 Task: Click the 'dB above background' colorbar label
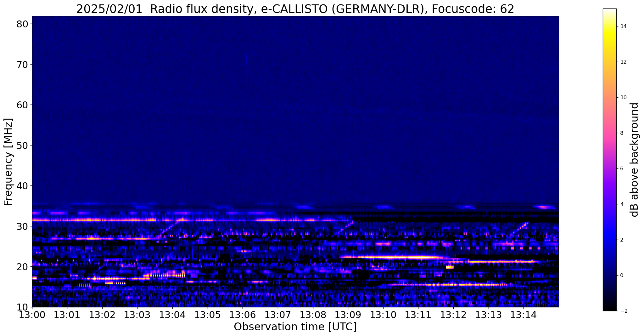coord(635,160)
